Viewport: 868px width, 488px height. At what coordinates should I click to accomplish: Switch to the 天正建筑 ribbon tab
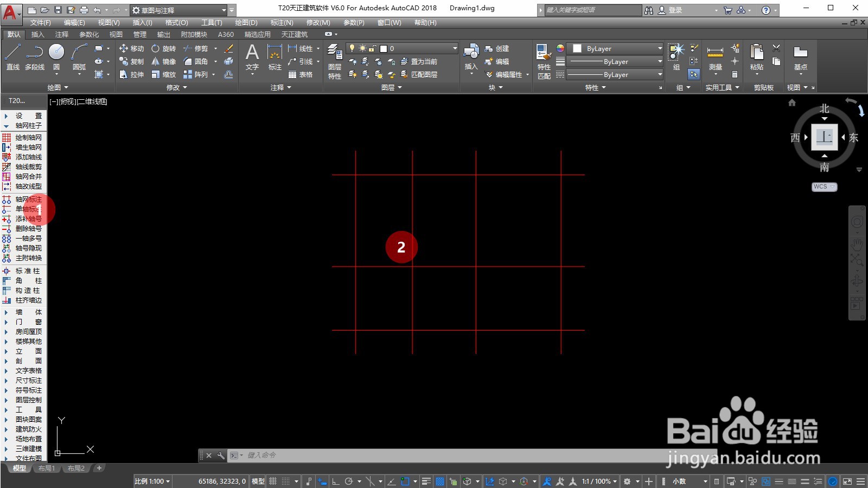click(294, 34)
